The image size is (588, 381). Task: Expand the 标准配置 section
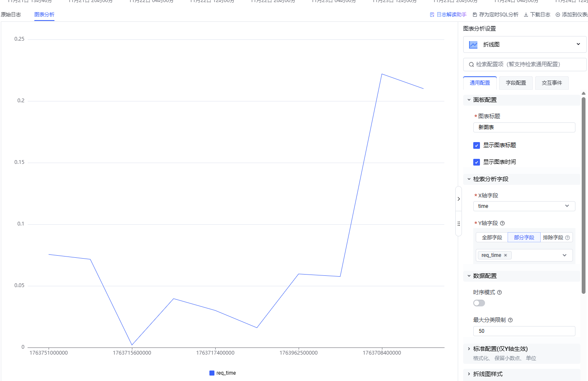click(x=500, y=349)
